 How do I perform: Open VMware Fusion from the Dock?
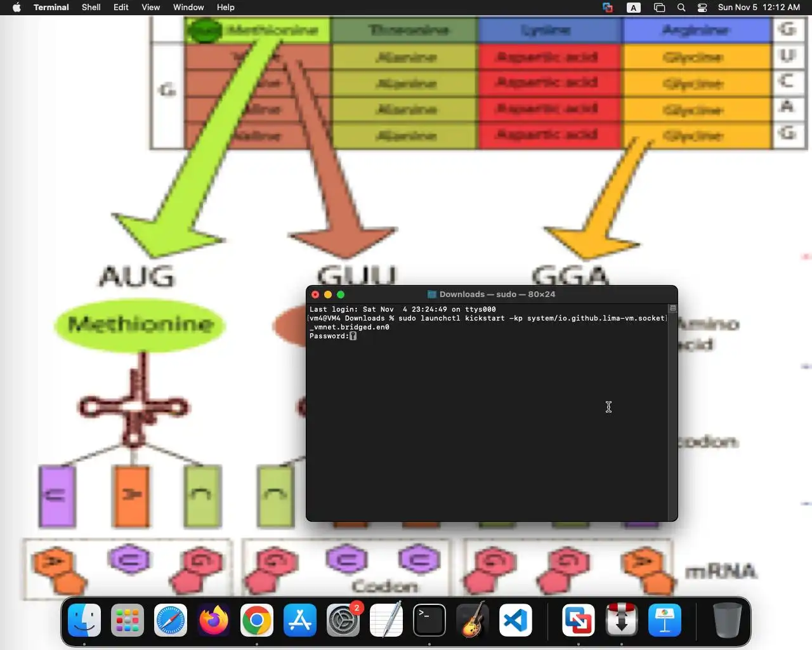click(x=579, y=620)
